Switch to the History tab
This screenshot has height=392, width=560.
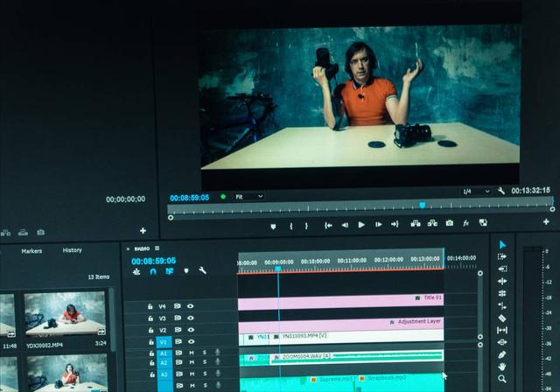(72, 251)
